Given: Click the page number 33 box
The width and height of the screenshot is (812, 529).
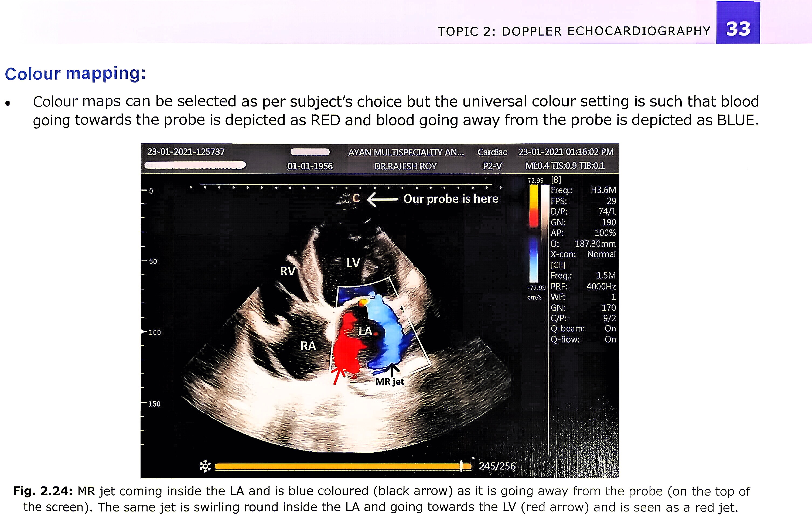Looking at the screenshot, I should coord(738,22).
